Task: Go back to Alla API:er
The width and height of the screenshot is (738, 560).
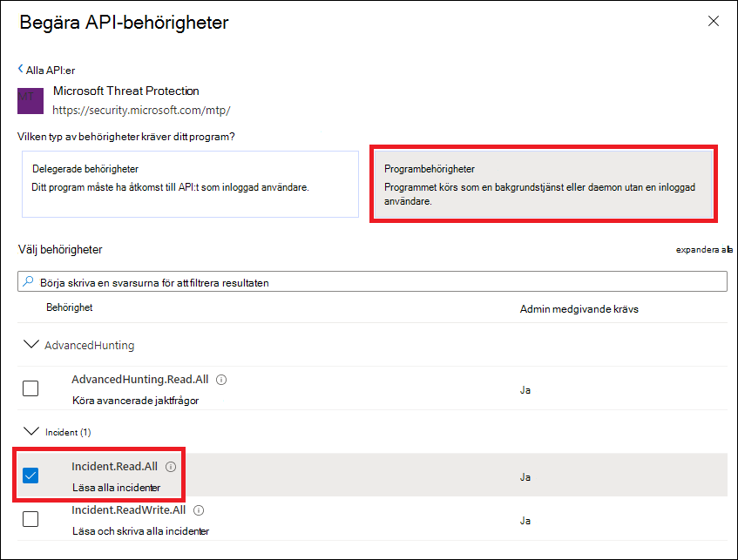Action: (x=46, y=71)
